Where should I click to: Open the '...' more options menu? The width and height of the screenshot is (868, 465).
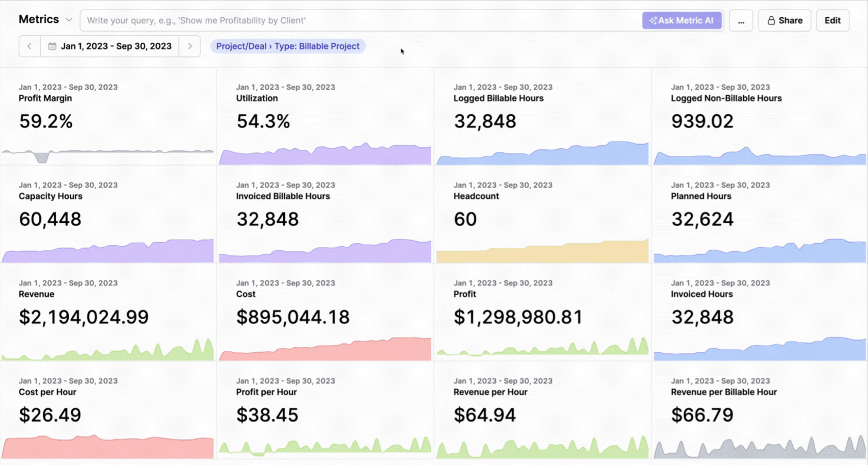(x=741, y=20)
